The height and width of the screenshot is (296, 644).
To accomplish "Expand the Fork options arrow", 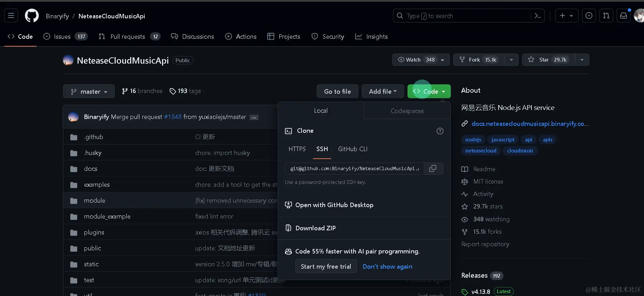I will [511, 60].
